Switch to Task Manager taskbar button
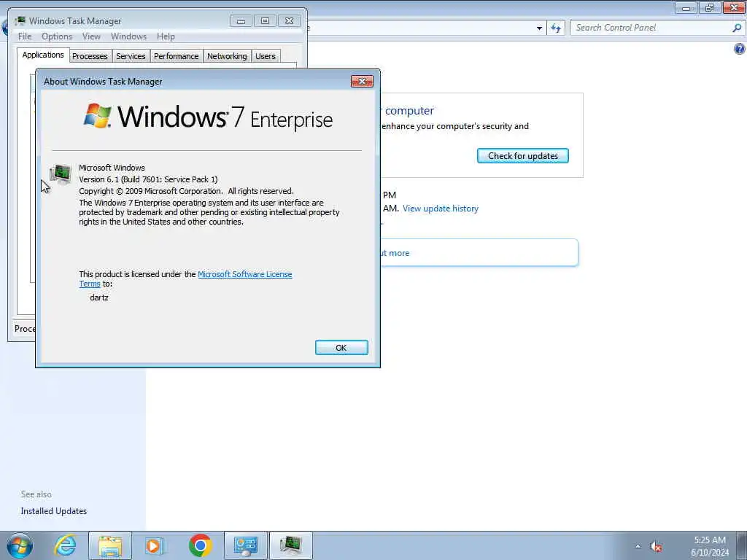Image resolution: width=747 pixels, height=560 pixels. pos(291,545)
